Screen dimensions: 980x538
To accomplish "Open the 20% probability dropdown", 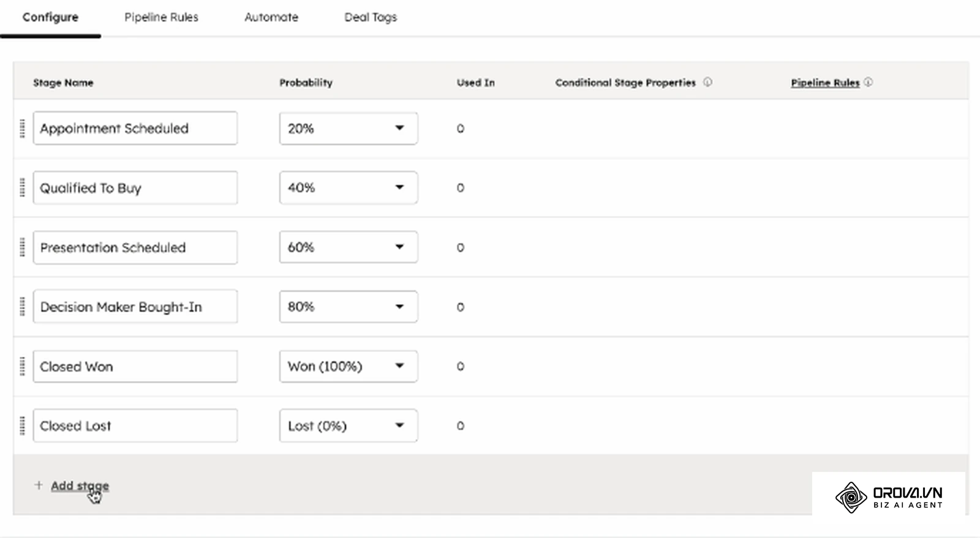I will tap(349, 129).
